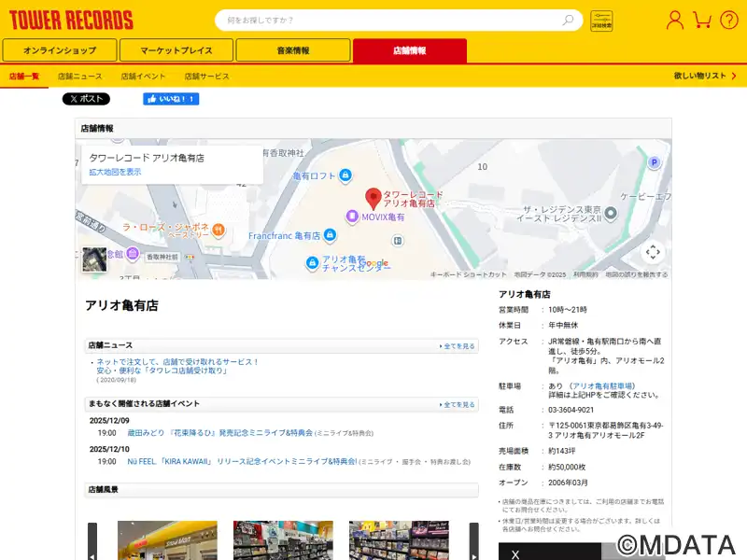The width and height of the screenshot is (747, 560).
Task: Open the 店舗情報 tab
Action: coord(410,50)
